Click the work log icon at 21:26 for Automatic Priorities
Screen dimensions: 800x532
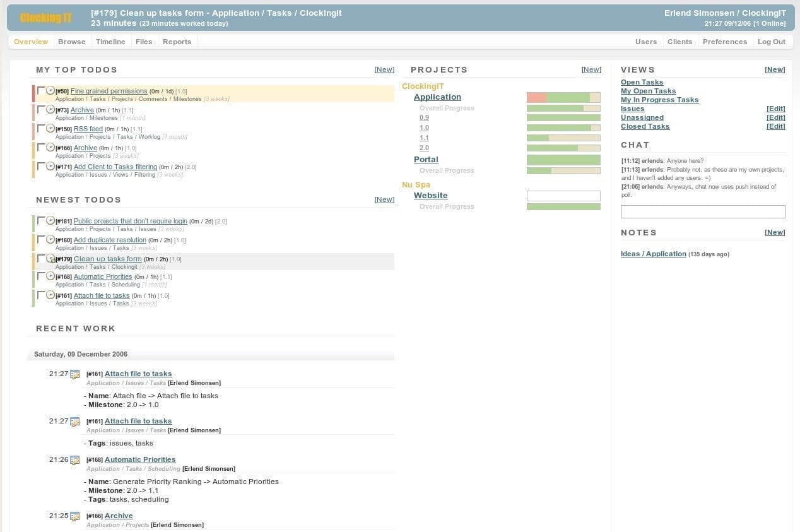pyautogui.click(x=75, y=460)
